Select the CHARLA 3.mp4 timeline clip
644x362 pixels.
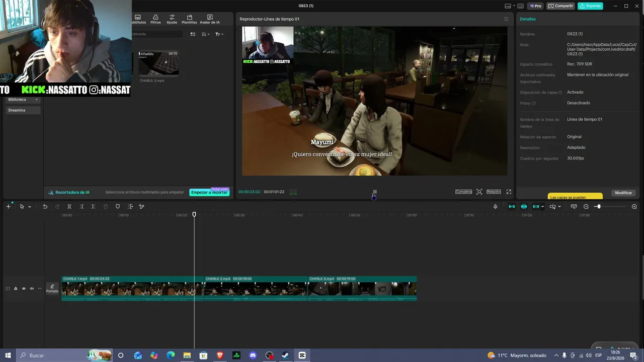362,289
